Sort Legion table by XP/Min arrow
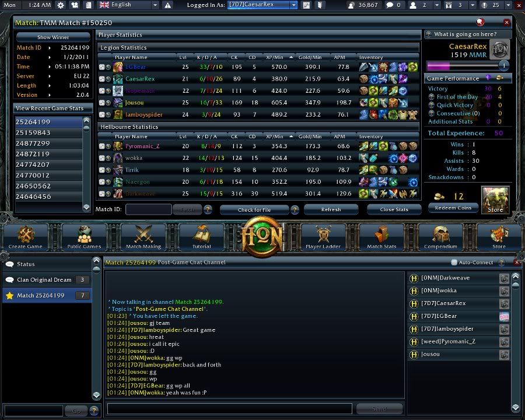 point(291,57)
